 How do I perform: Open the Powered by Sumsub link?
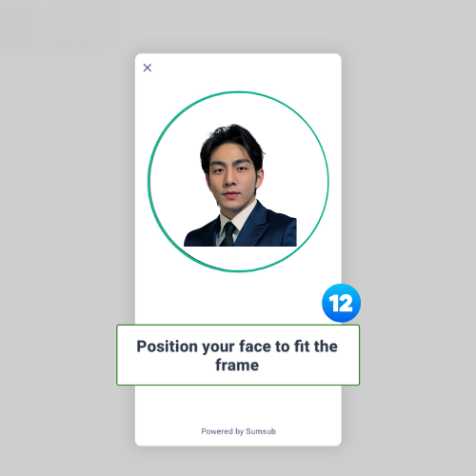tap(238, 431)
